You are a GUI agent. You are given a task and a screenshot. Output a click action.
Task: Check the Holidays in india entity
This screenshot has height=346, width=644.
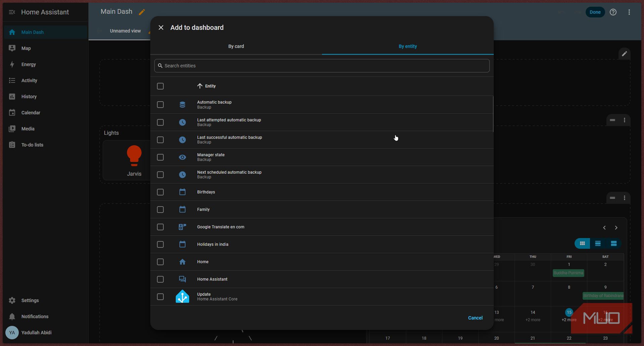(160, 244)
